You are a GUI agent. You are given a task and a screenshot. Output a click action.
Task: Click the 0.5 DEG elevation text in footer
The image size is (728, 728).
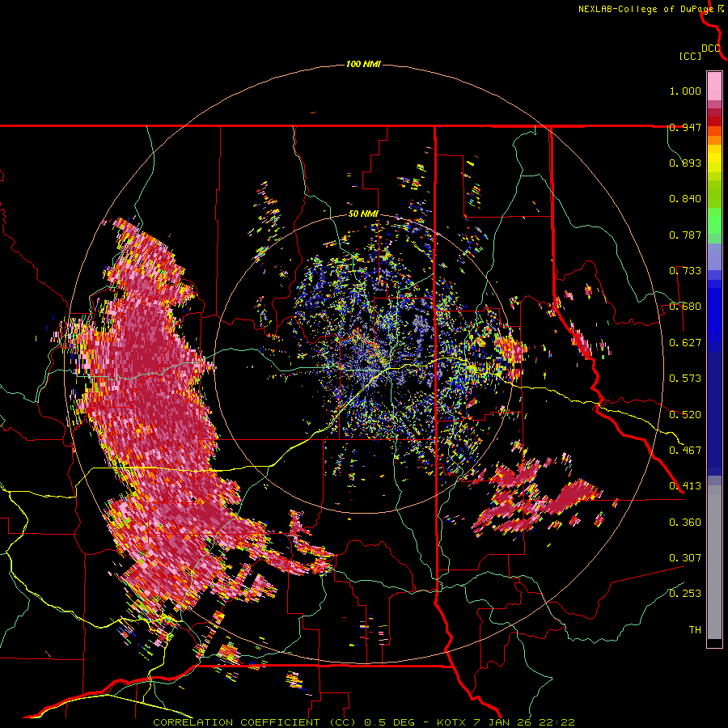(x=390, y=722)
